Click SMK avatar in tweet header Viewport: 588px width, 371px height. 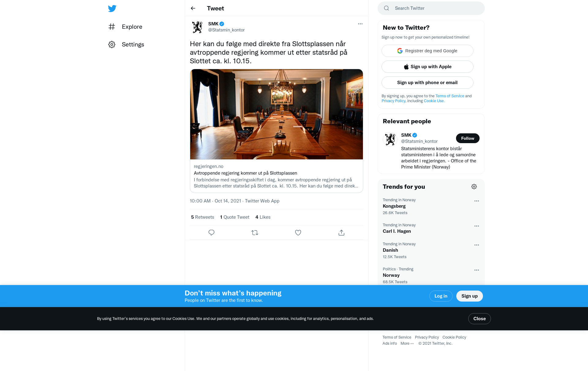[x=197, y=27]
